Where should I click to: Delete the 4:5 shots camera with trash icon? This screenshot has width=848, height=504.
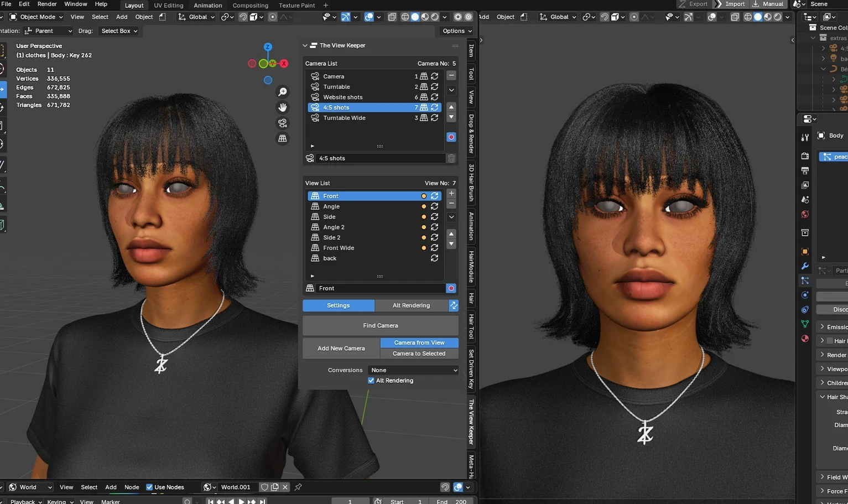pyautogui.click(x=451, y=159)
